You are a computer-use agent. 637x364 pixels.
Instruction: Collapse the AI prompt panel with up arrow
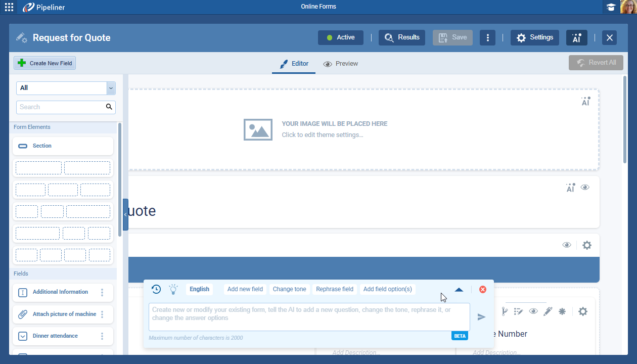[x=459, y=290]
